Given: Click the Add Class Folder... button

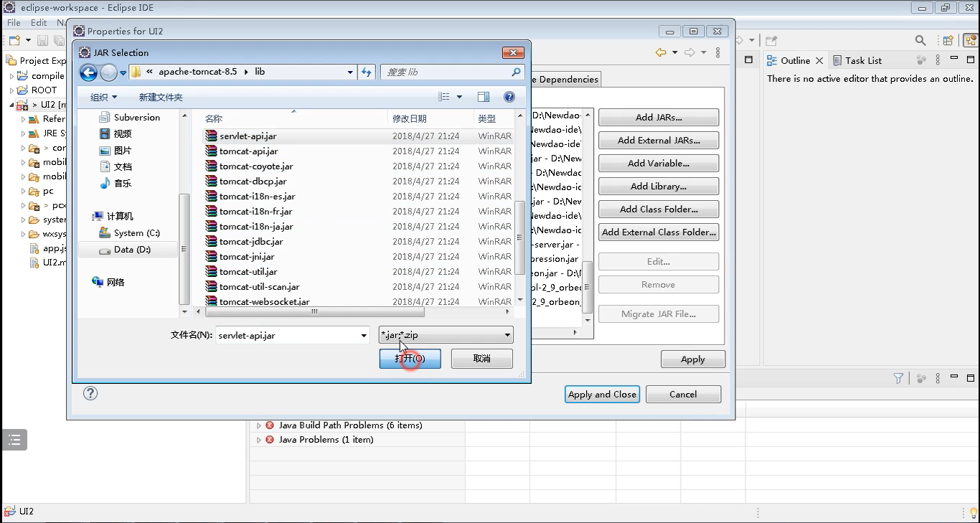Looking at the screenshot, I should [659, 209].
